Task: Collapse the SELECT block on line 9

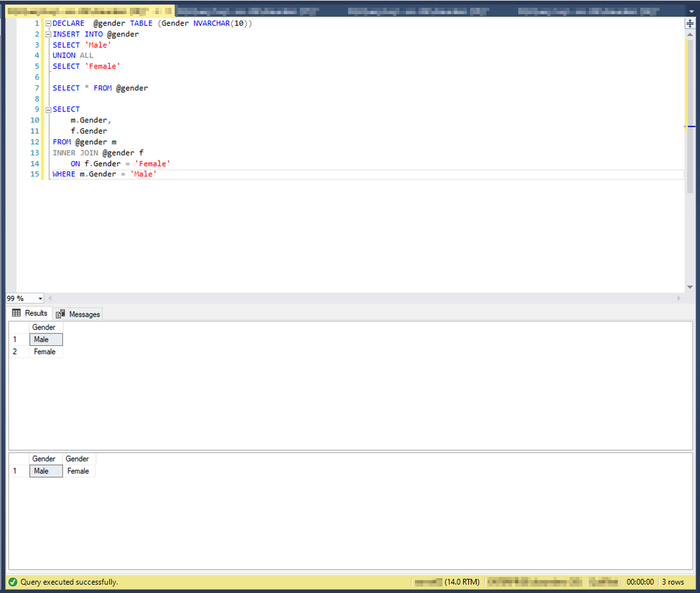Action: tap(48, 109)
